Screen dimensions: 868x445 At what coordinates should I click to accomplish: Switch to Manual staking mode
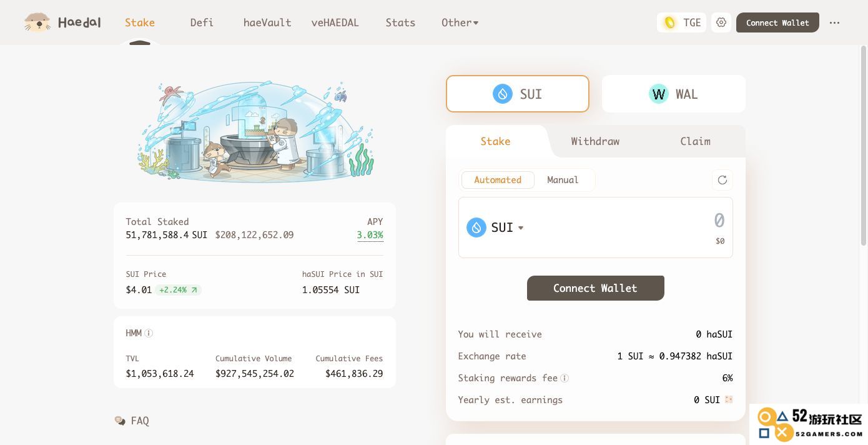(x=563, y=180)
